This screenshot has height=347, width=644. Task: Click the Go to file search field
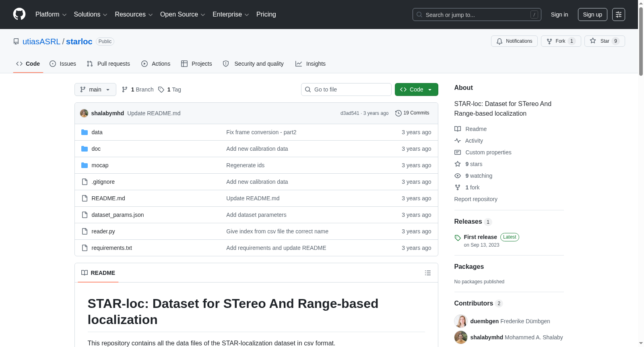pyautogui.click(x=346, y=89)
